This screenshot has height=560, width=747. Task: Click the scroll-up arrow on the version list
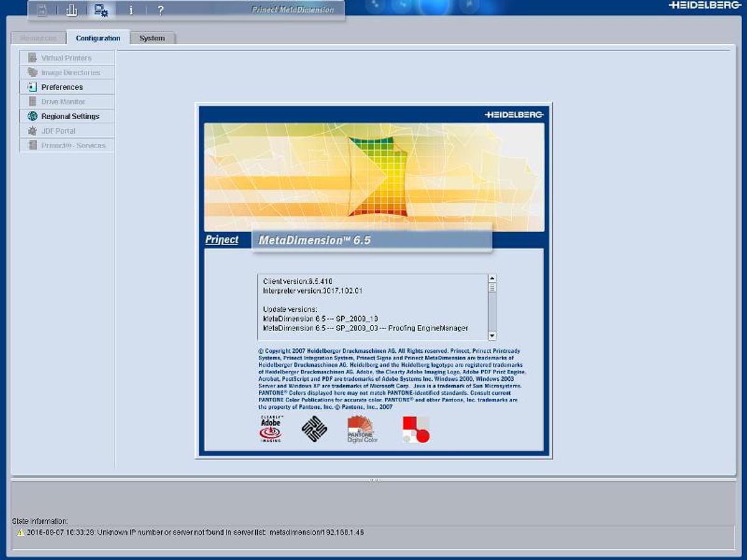point(491,279)
